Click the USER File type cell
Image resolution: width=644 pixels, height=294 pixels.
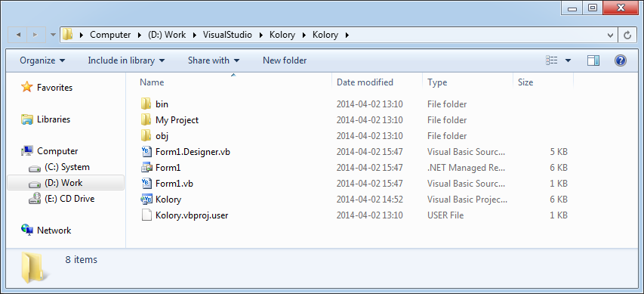[445, 215]
